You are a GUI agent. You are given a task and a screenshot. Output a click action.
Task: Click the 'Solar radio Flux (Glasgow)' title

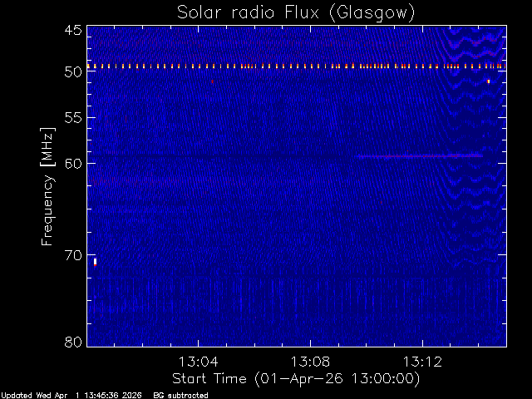(296, 13)
